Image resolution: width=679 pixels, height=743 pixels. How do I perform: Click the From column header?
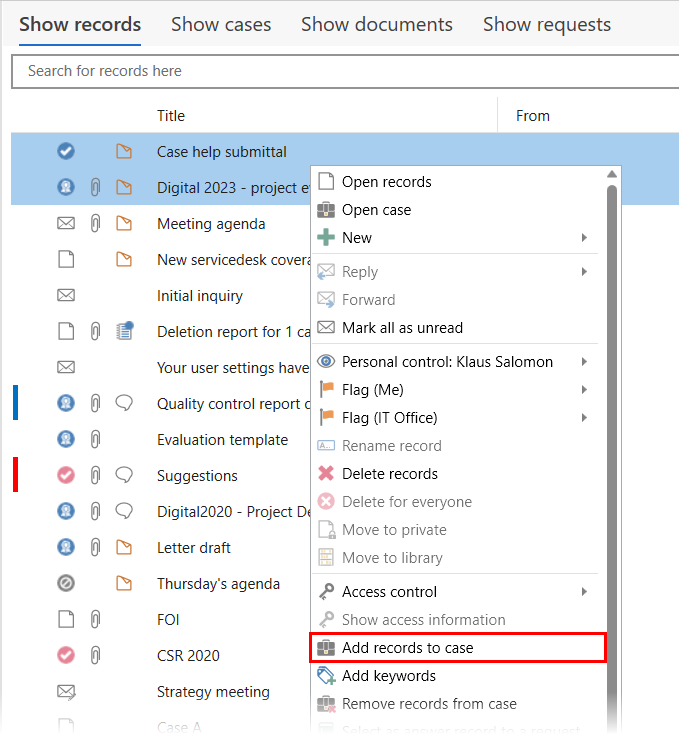(533, 116)
